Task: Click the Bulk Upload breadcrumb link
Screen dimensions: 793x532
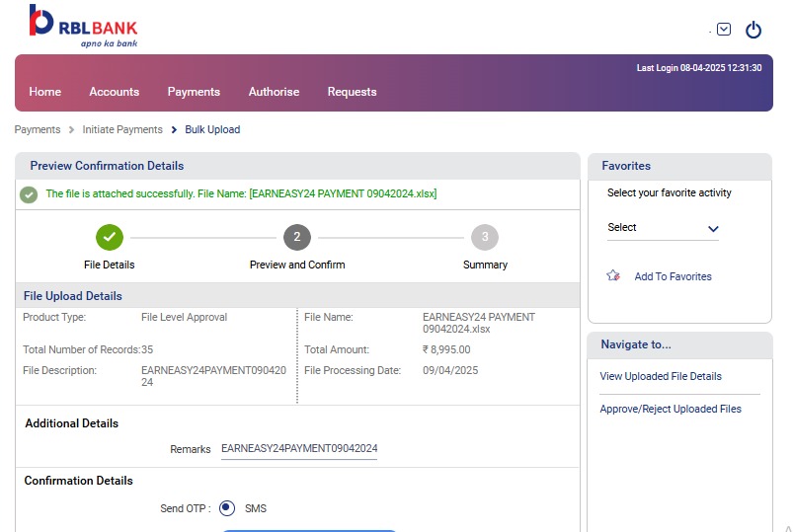Action: click(212, 129)
